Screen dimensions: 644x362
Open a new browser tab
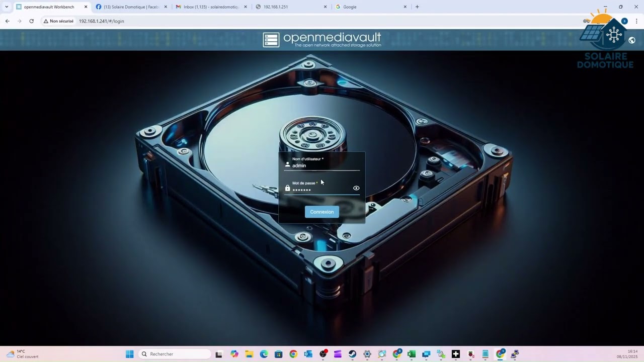(x=417, y=7)
